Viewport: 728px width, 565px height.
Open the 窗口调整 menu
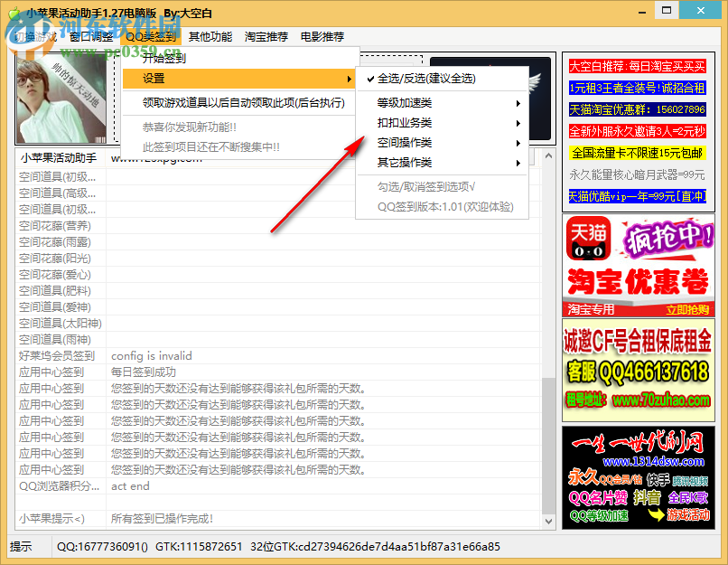[91, 37]
